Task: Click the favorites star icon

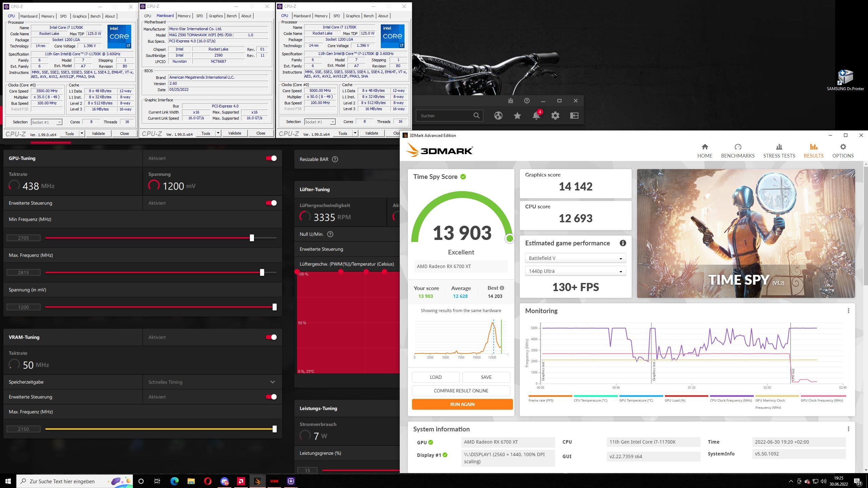Action: (517, 116)
